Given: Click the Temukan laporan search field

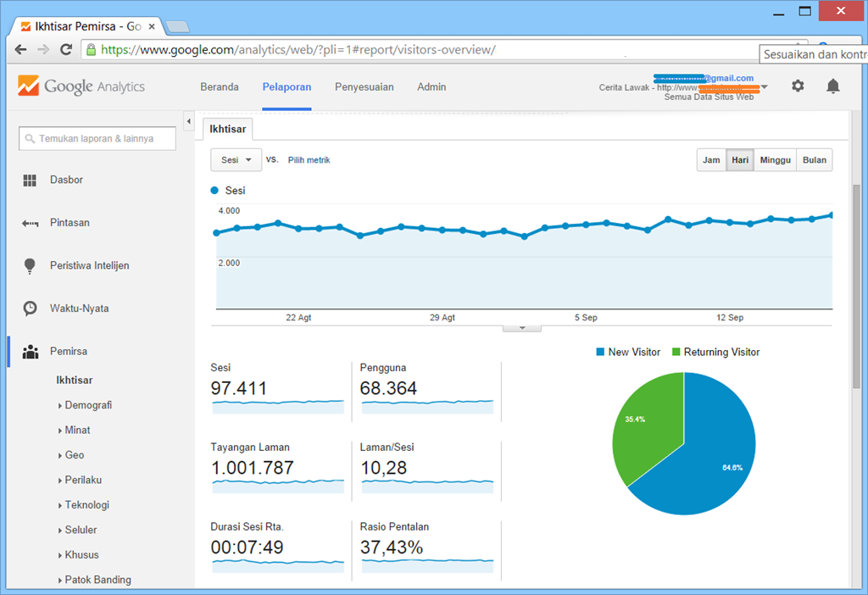Looking at the screenshot, I should (x=97, y=138).
